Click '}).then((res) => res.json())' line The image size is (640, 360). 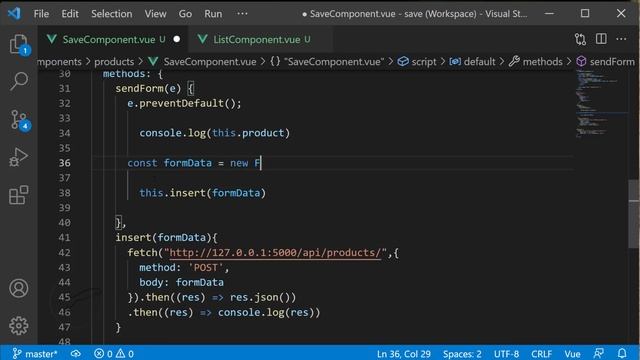(211, 297)
